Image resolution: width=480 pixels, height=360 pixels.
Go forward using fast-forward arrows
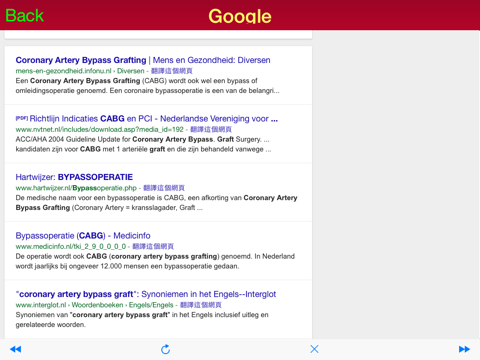click(464, 349)
